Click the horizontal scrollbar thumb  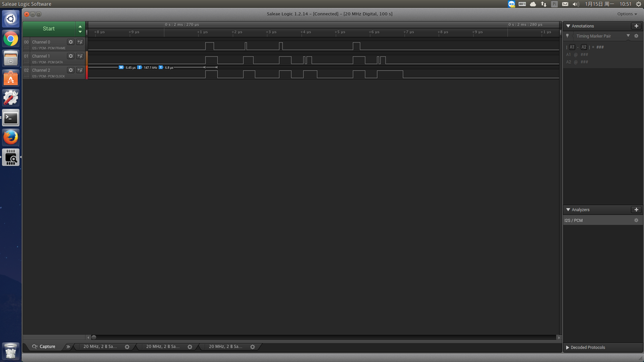click(x=93, y=338)
